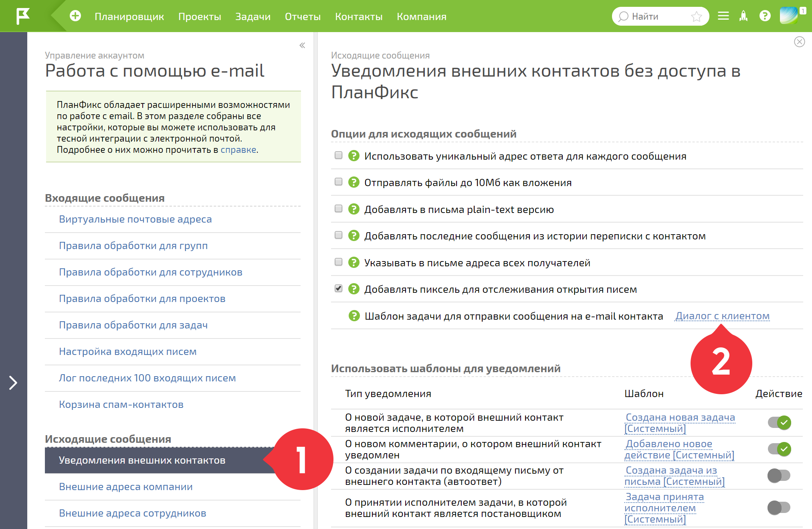This screenshot has width=812, height=529.
Task: Show help for all recipients addresses option
Action: (x=353, y=262)
